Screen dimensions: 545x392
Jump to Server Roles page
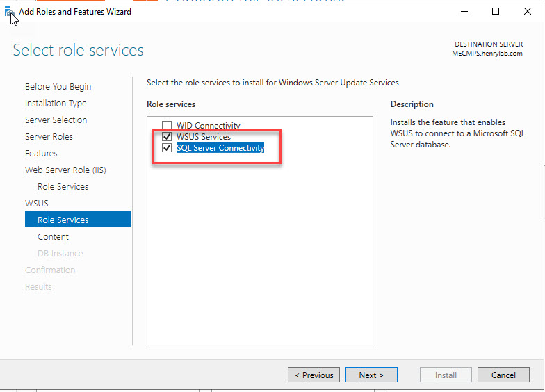coord(49,137)
